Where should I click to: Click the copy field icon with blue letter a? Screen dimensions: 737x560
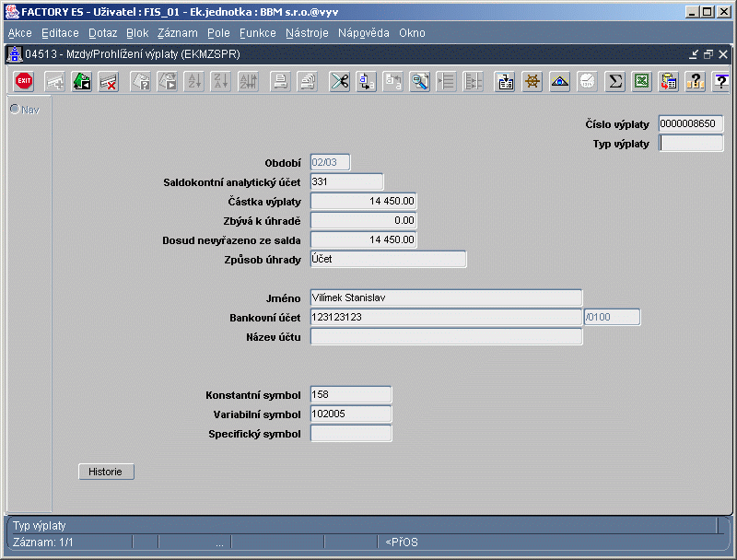[x=366, y=81]
